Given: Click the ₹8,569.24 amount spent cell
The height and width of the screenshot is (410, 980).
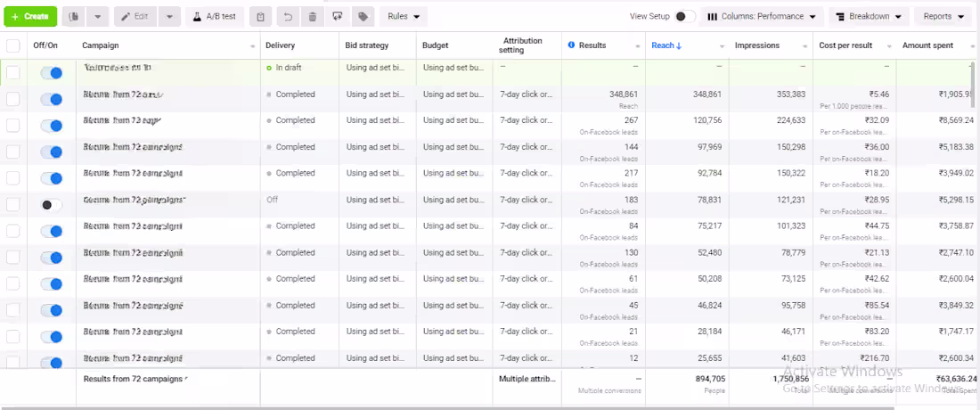Looking at the screenshot, I should click(x=956, y=120).
